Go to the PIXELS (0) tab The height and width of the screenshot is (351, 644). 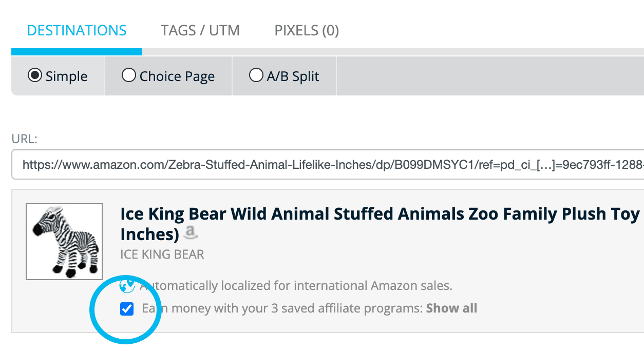307,31
